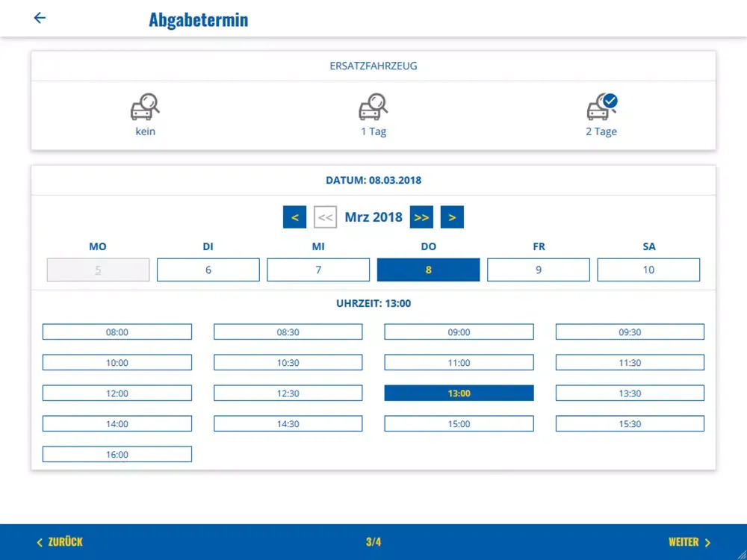Click the 'DATUM: 08.03.2018' heading

click(373, 180)
